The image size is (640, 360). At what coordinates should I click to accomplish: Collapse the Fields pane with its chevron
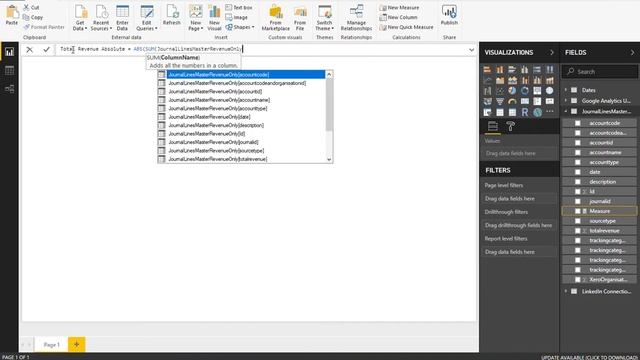pos(632,52)
